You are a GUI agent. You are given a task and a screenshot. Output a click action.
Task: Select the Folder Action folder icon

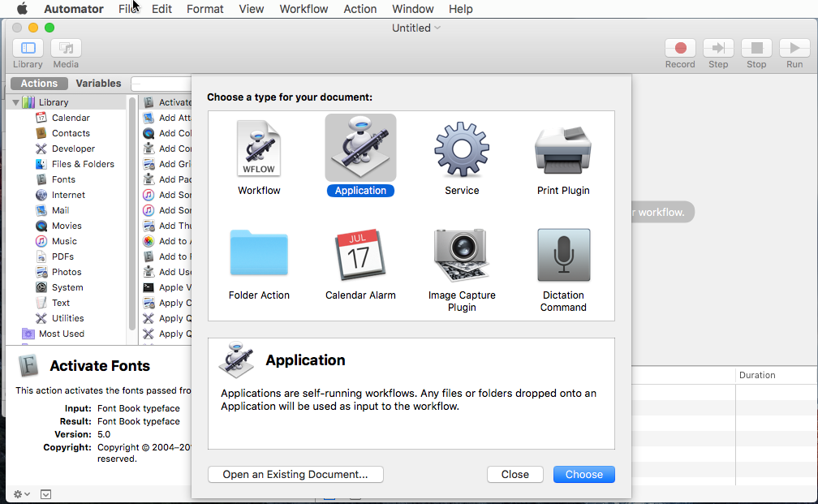pyautogui.click(x=259, y=252)
